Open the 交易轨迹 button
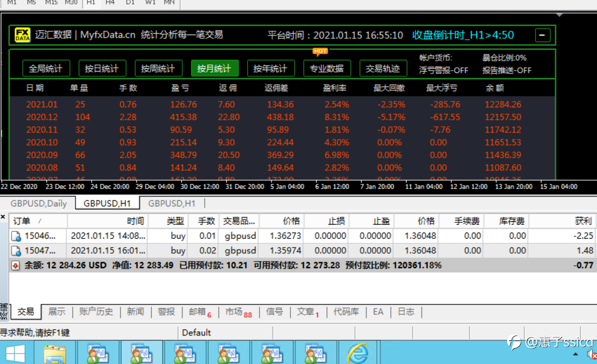Viewport: 597px width, 364px height. (x=383, y=68)
